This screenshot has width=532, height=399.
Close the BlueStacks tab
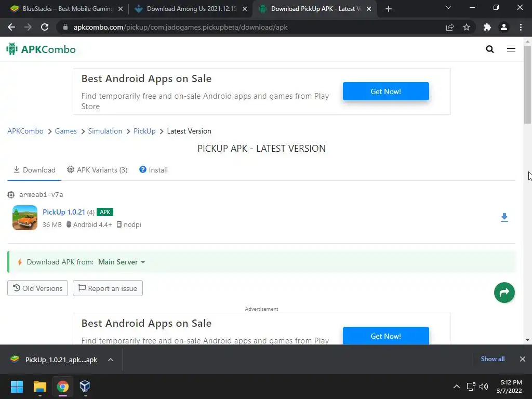(121, 9)
